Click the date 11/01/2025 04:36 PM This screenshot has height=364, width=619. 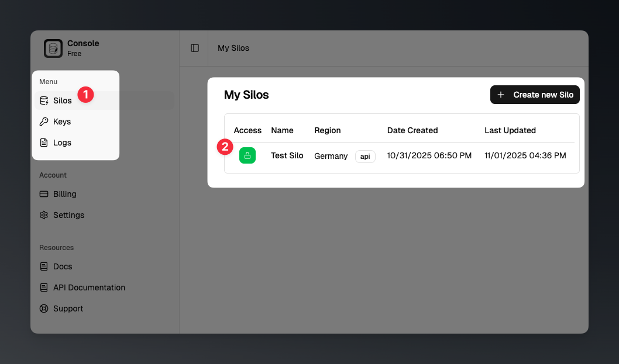tap(525, 155)
